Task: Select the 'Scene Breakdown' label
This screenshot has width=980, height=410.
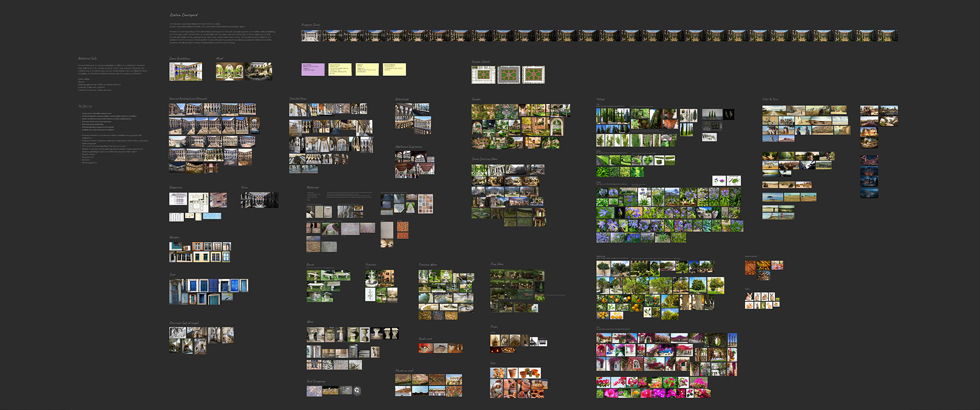Action: (180, 59)
